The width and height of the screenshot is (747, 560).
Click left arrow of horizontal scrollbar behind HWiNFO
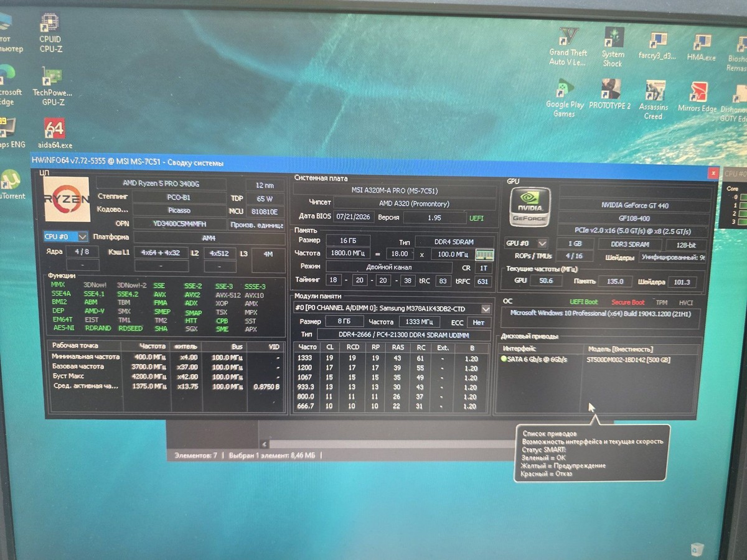[x=265, y=444]
